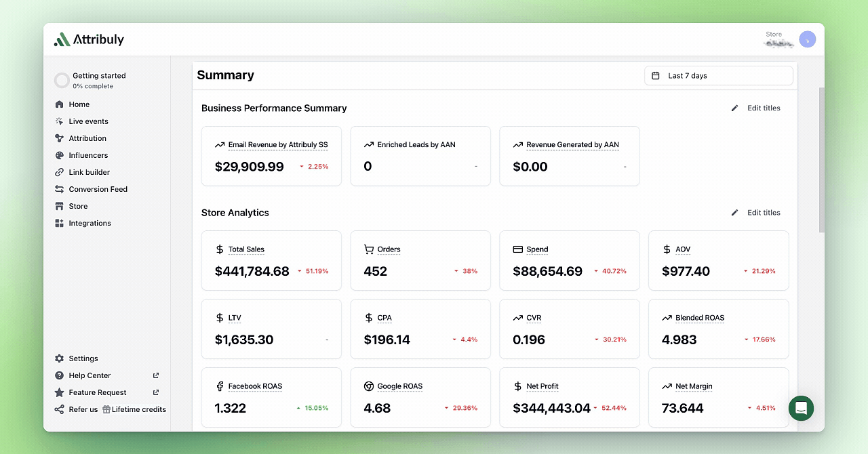868x454 pixels.
Task: Click the calendar icon in the date selector
Action: (x=655, y=75)
